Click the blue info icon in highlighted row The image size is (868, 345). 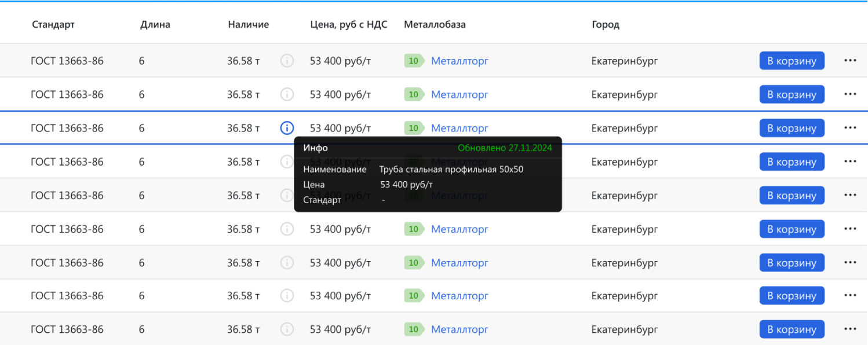click(x=287, y=128)
